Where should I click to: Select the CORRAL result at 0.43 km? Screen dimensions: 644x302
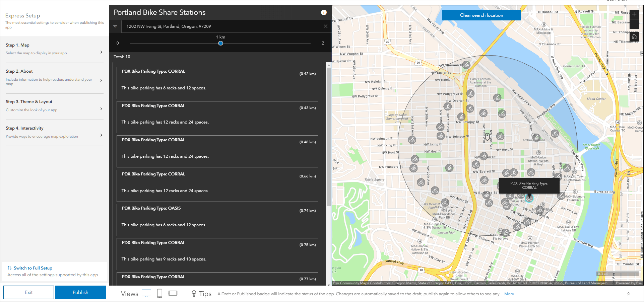[217, 117]
